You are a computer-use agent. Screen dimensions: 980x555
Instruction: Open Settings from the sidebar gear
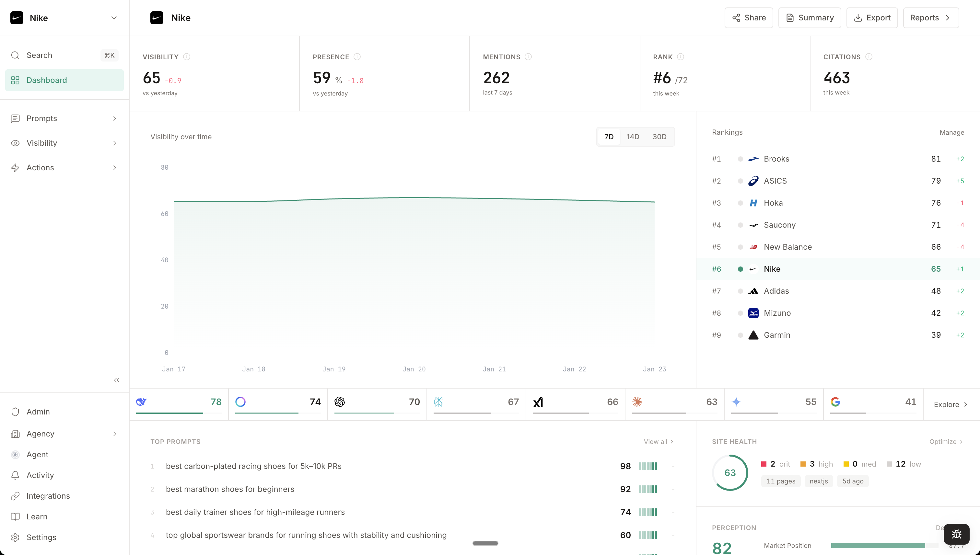click(15, 538)
